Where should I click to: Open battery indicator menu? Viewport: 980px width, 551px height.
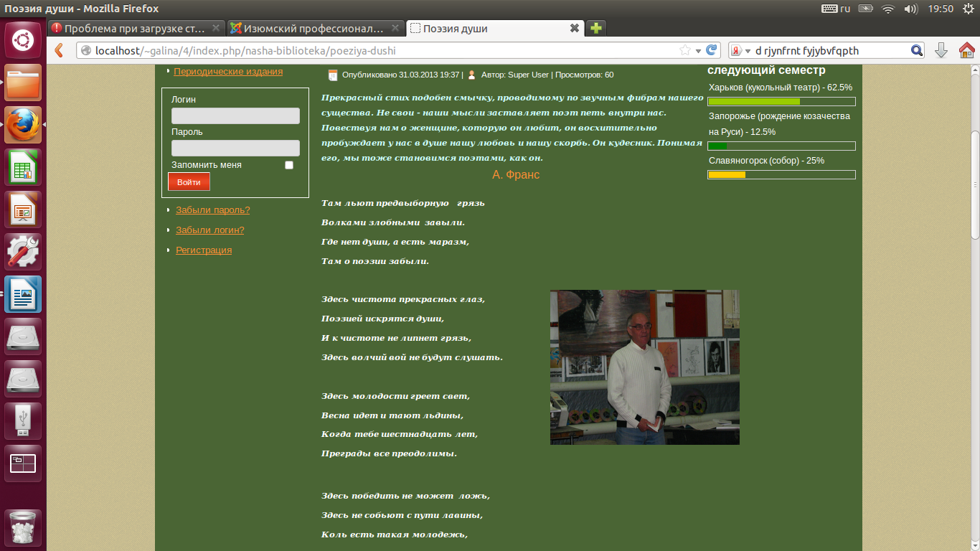pos(866,9)
